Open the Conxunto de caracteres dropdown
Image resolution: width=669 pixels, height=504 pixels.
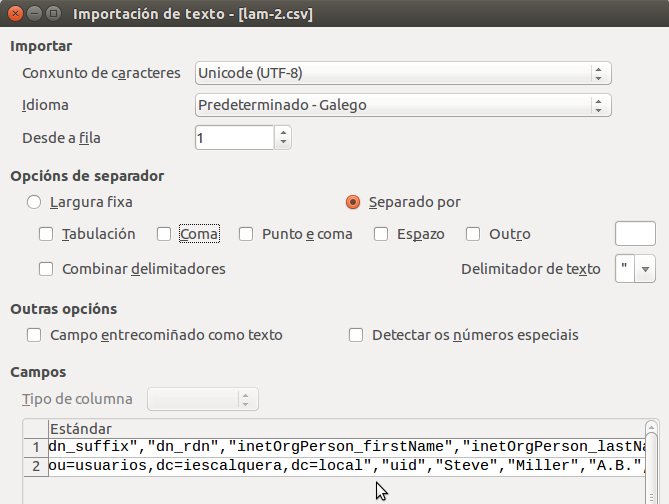(x=403, y=73)
